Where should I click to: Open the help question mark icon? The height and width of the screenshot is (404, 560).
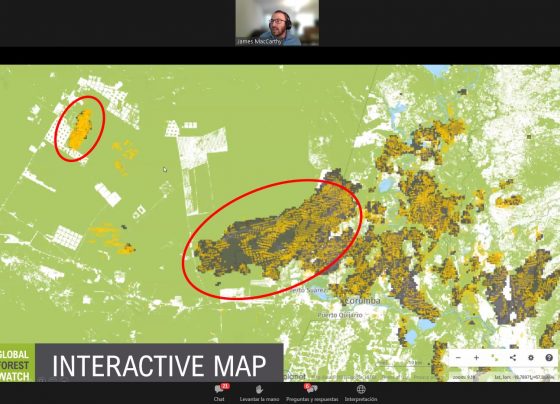[x=549, y=358]
